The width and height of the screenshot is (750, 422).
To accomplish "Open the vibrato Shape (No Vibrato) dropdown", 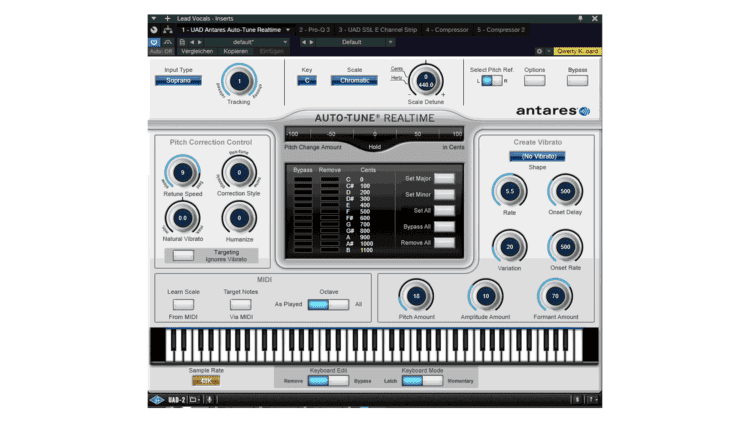I will 537,156.
